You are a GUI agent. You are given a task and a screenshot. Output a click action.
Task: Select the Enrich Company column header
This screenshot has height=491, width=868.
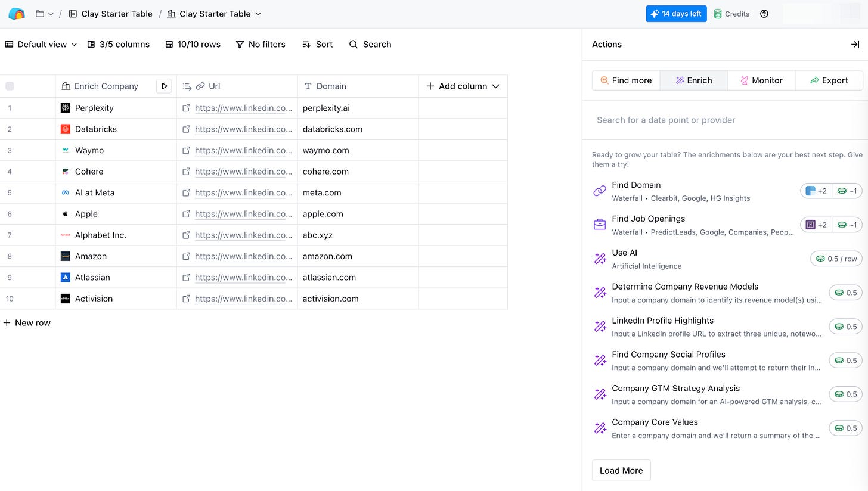pyautogui.click(x=106, y=86)
